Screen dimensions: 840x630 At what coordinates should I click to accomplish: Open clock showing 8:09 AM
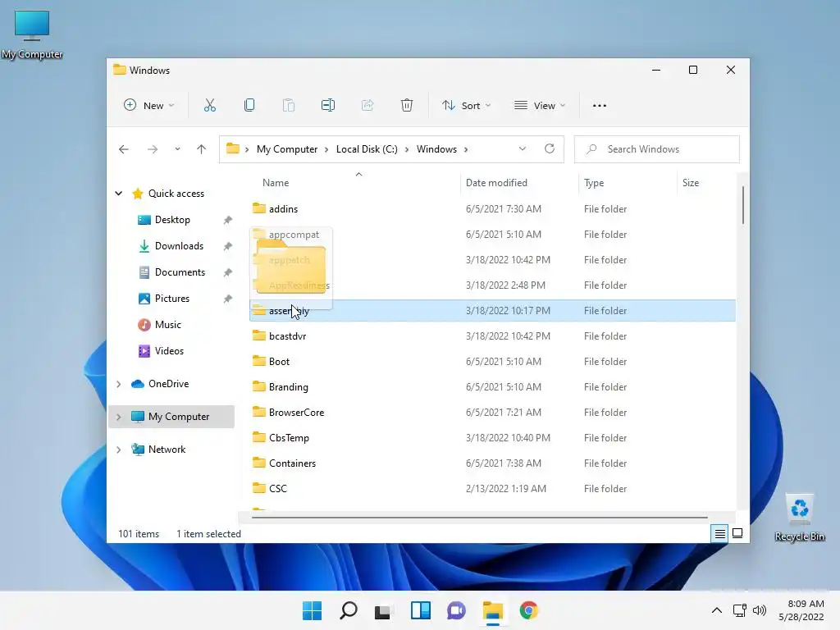point(801,610)
